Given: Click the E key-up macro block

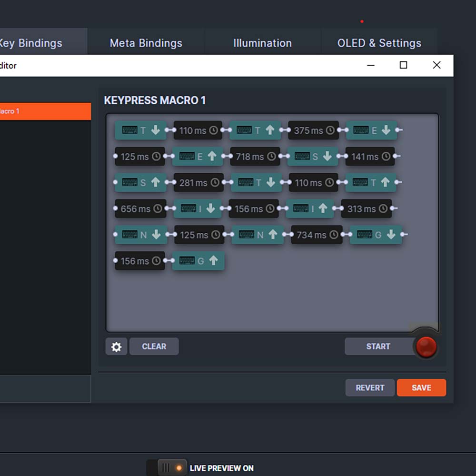Looking at the screenshot, I should [x=198, y=157].
